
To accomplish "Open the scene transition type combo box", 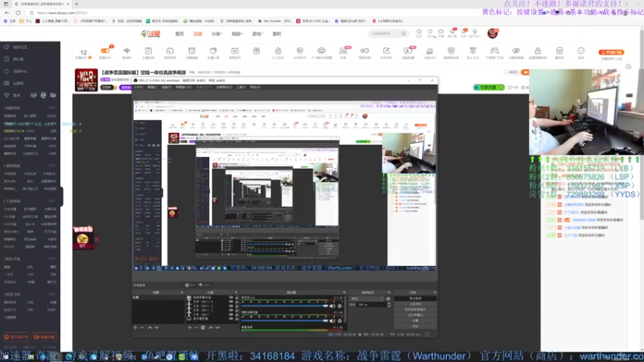I will [x=367, y=298].
